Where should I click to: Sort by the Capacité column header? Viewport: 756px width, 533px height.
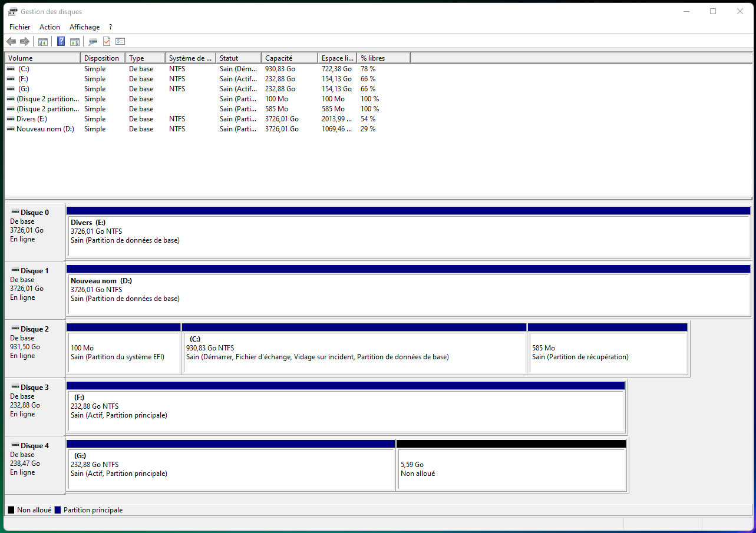(x=289, y=58)
